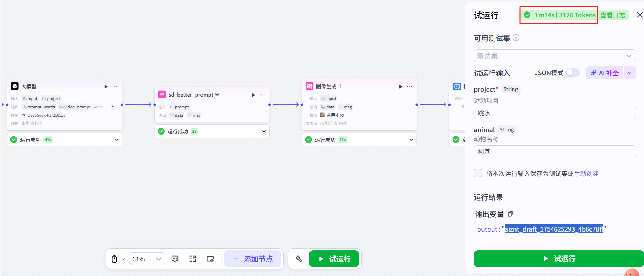Screen dimensions: 644x276
Task: Click 添加节点 to add a node
Action: click(x=253, y=259)
